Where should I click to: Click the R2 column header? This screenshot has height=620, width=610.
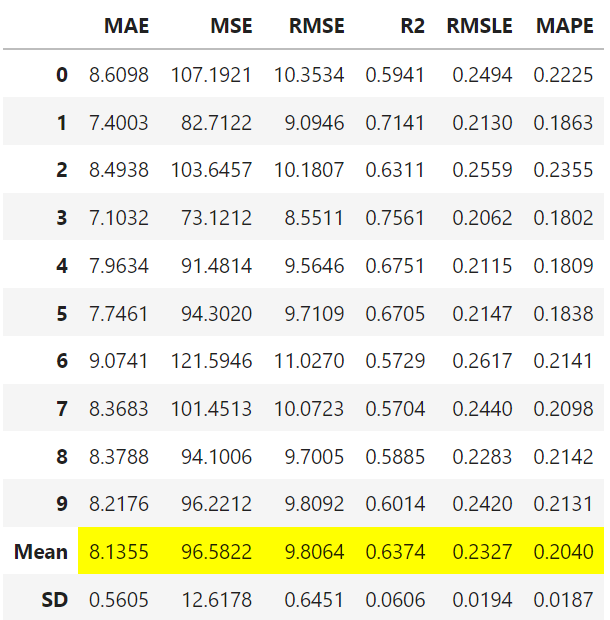click(412, 26)
